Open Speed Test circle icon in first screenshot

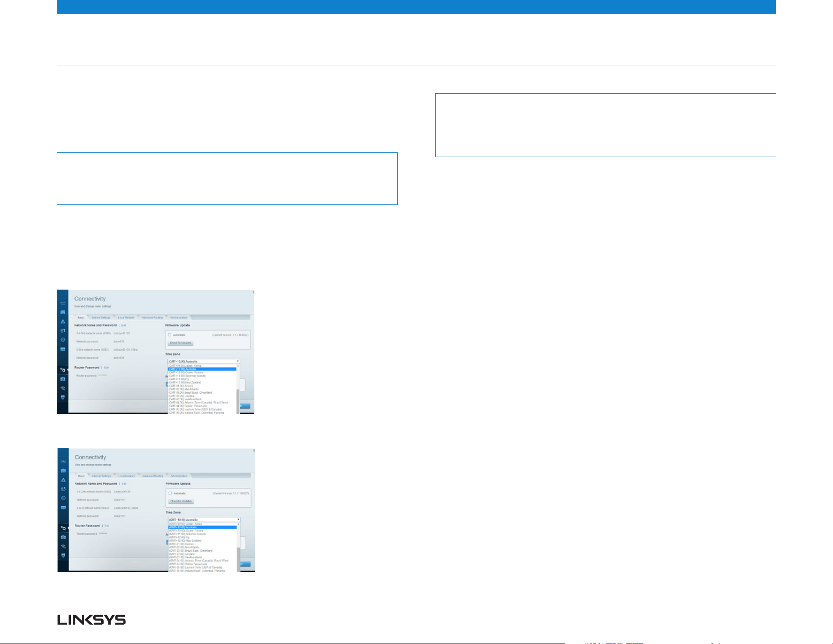click(x=63, y=340)
